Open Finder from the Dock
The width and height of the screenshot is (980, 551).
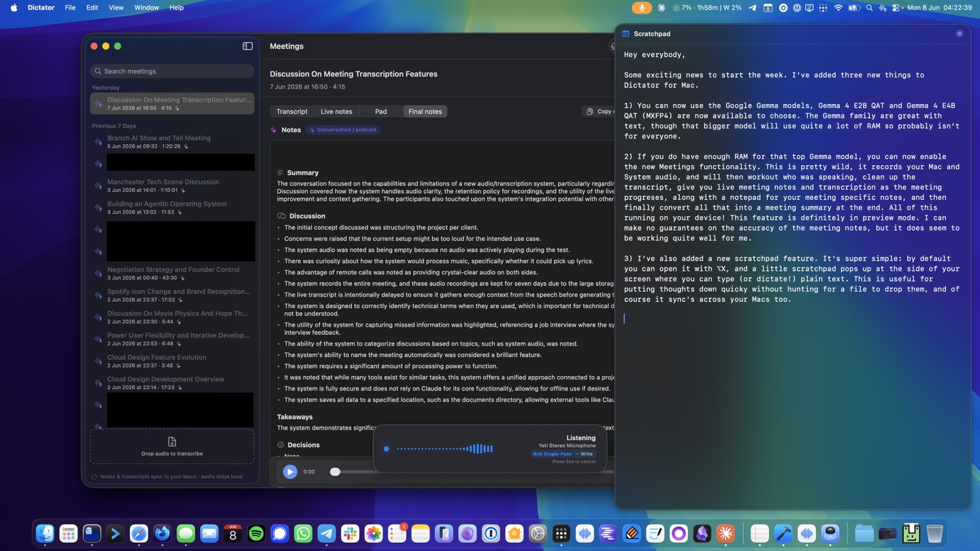pyautogui.click(x=45, y=533)
